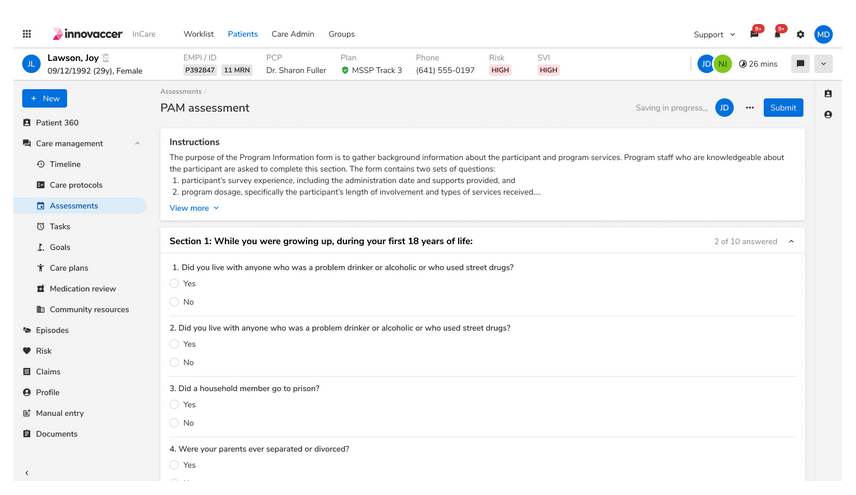Expand the patient header details chevron
The height and width of the screenshot is (495, 856).
point(823,64)
